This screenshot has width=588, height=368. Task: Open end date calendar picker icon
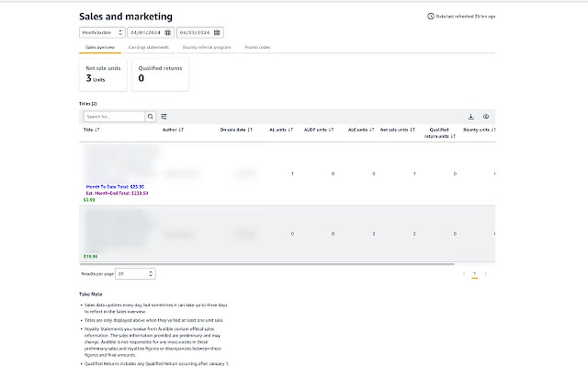(217, 33)
